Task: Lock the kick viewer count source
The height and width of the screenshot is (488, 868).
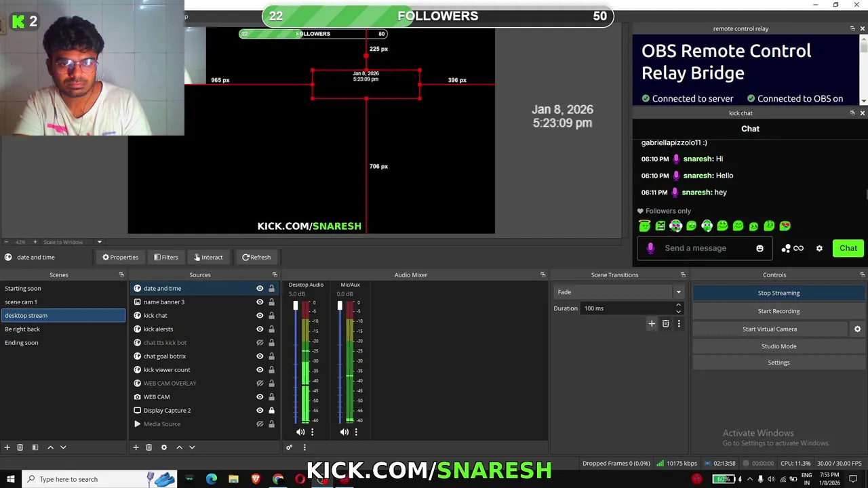Action: [x=272, y=369]
